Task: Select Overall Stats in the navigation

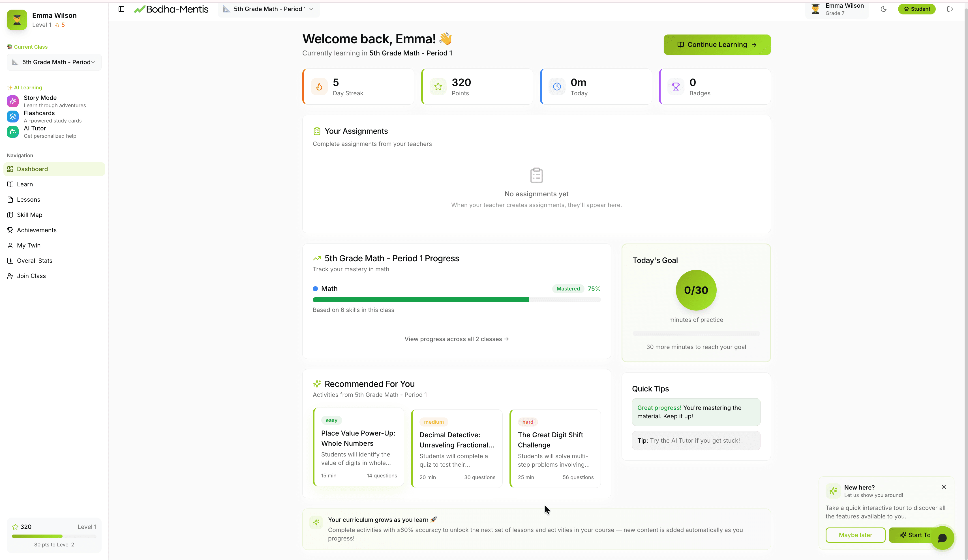Action: [35, 260]
